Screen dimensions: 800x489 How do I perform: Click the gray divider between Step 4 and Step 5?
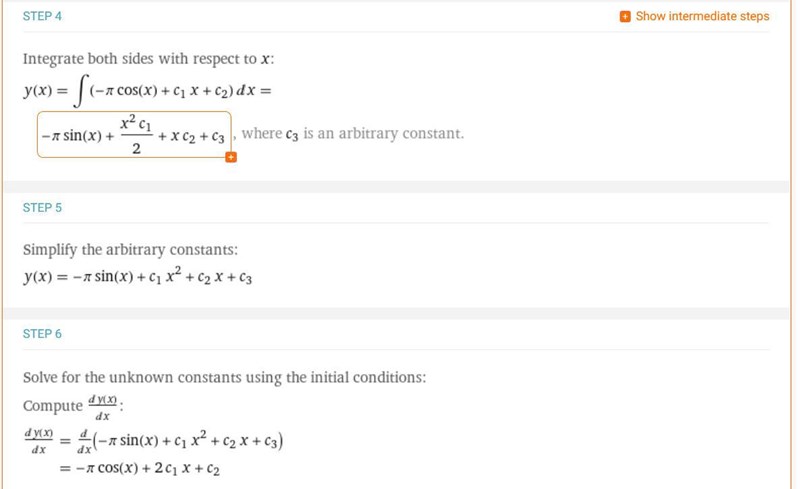point(400,186)
